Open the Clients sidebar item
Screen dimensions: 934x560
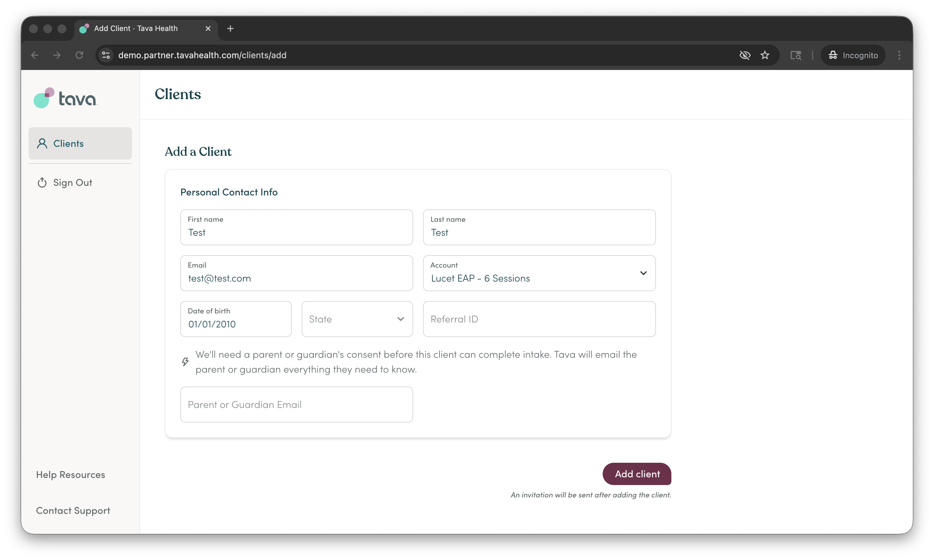coord(80,143)
